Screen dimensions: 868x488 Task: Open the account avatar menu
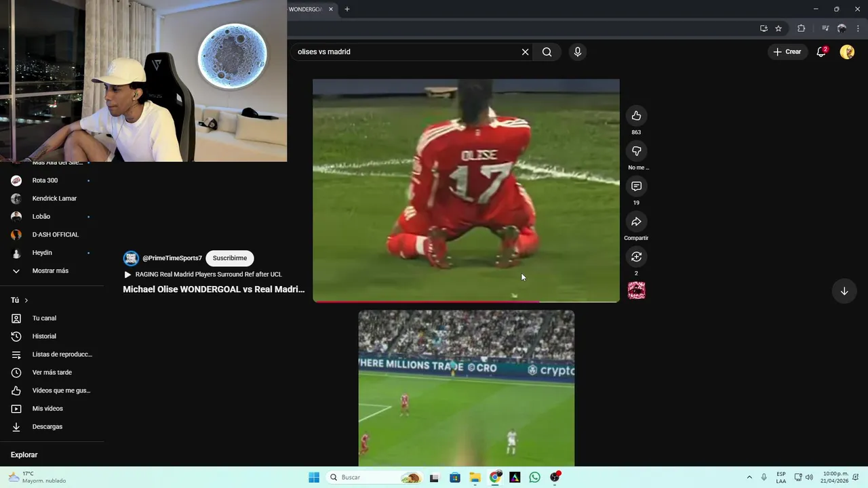pyautogui.click(x=847, y=52)
